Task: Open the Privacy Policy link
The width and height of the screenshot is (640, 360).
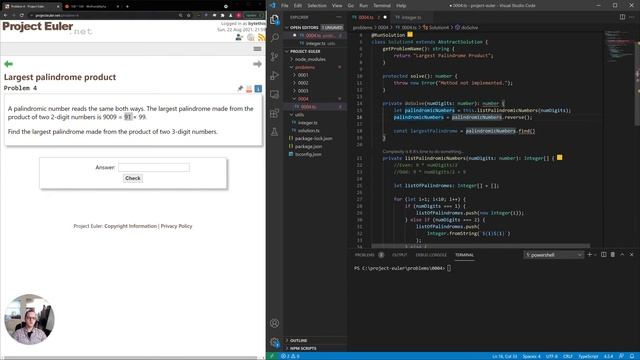Action: point(176,226)
